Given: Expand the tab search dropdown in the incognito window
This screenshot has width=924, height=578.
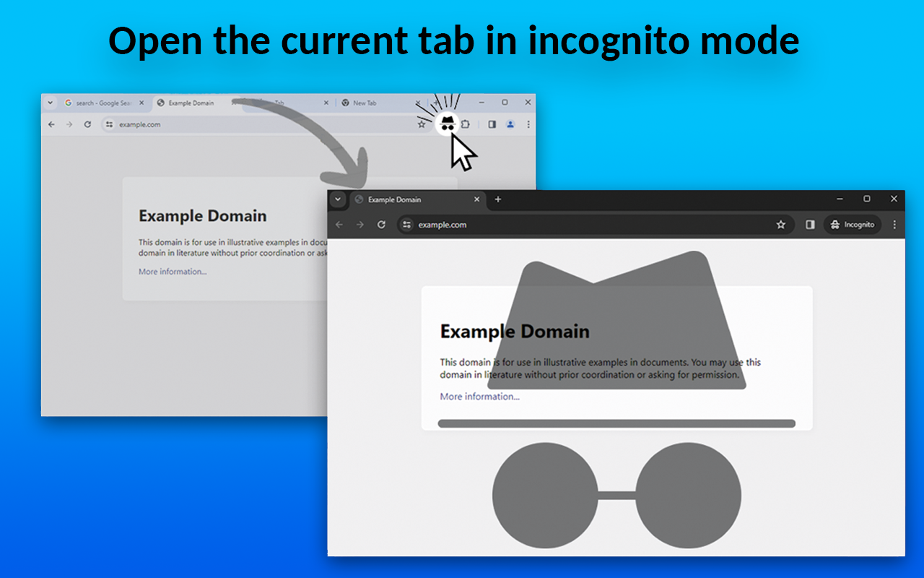Looking at the screenshot, I should tap(338, 199).
